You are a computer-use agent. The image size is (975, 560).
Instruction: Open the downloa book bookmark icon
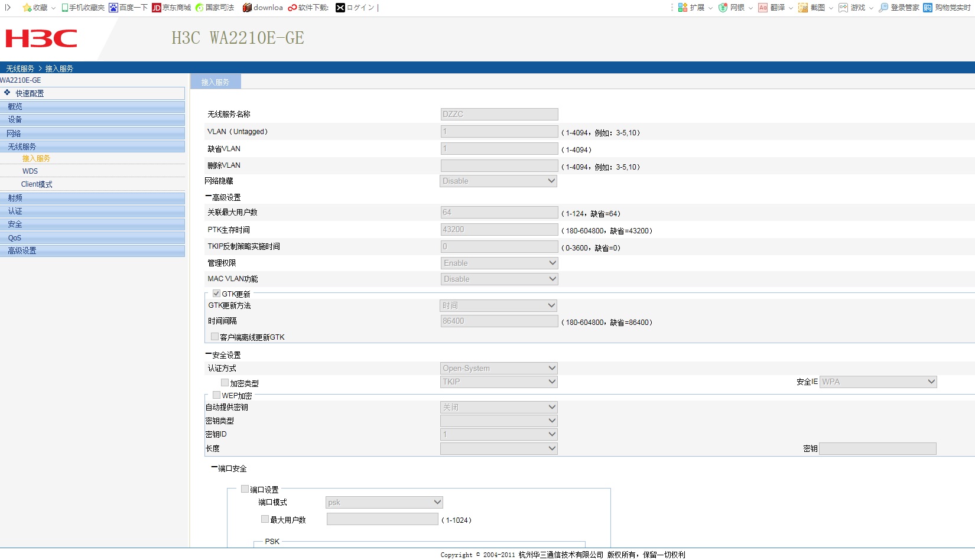247,8
